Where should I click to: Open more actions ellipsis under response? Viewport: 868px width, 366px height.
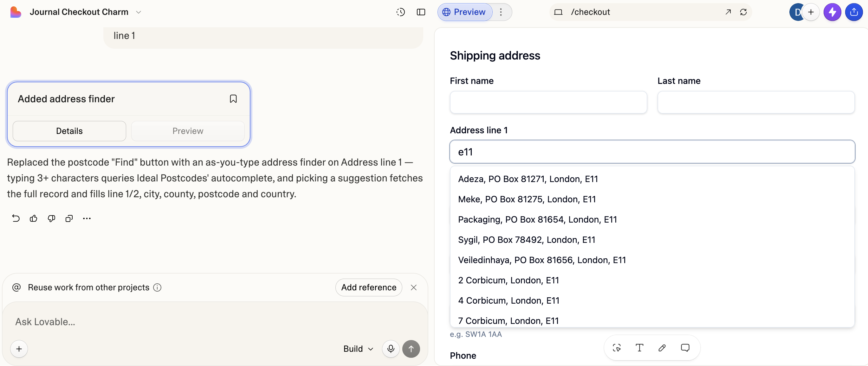tap(87, 219)
